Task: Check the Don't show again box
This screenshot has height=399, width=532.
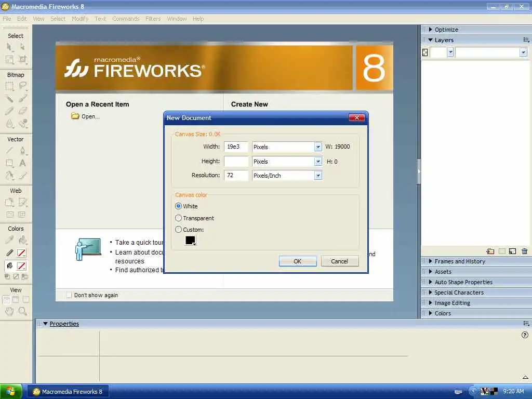Action: coord(69,295)
